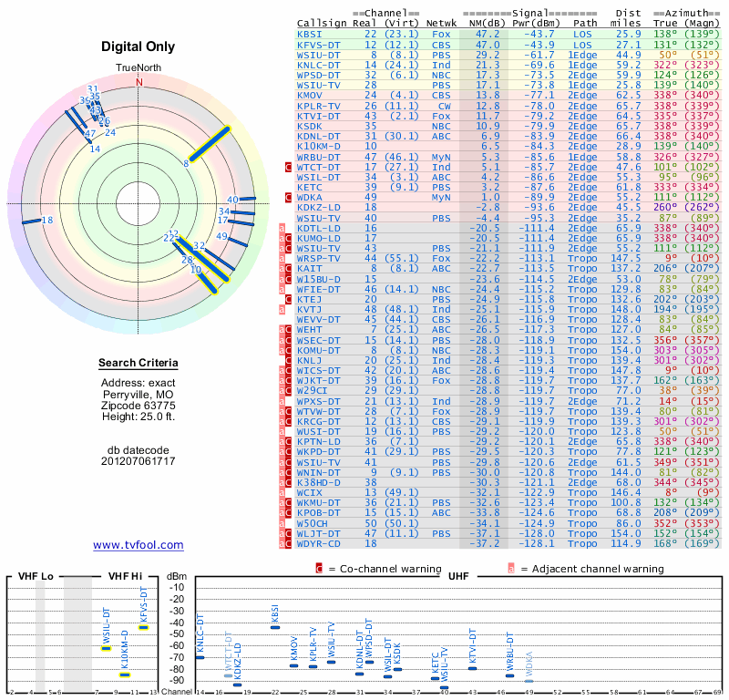
Task: Click the co-channel icon beside KTEJ
Action: tap(288, 299)
